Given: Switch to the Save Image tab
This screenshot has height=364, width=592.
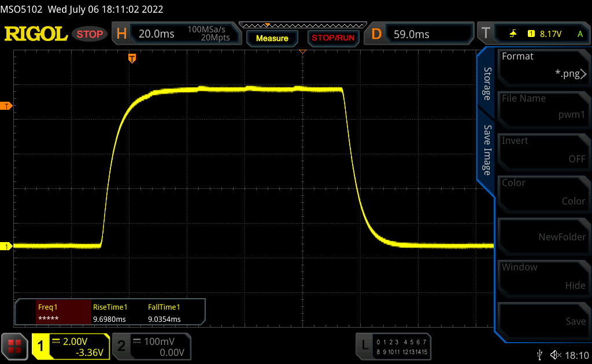Looking at the screenshot, I should [x=487, y=150].
